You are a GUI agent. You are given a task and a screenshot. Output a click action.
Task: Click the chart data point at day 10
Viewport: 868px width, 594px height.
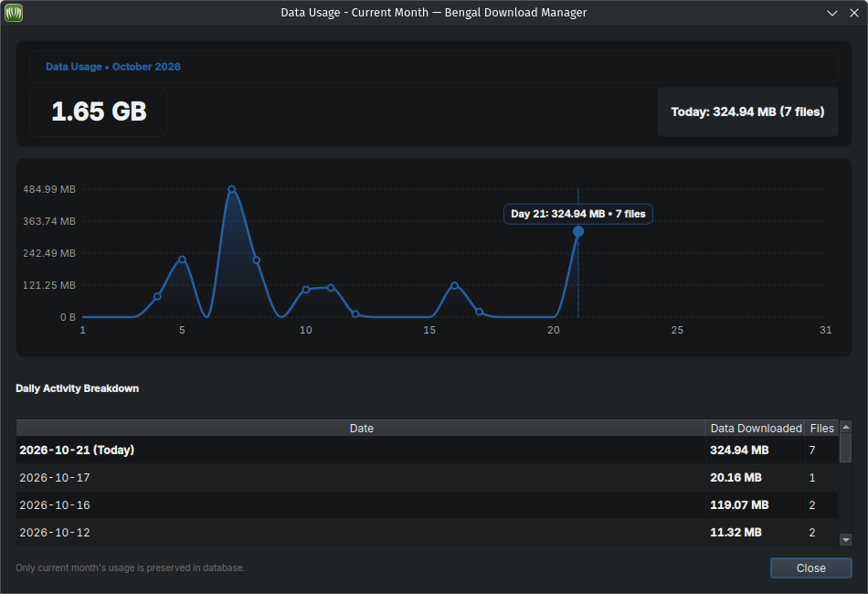pyautogui.click(x=305, y=290)
